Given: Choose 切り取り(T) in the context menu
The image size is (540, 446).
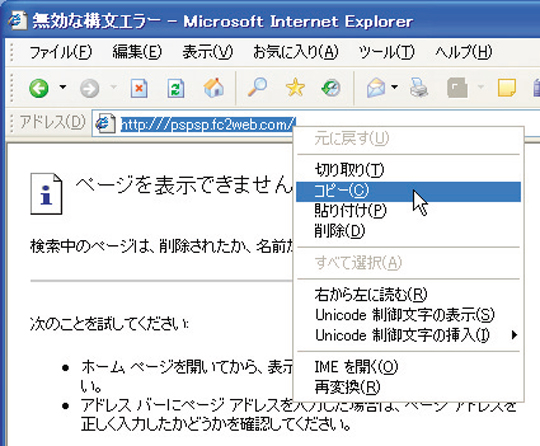Looking at the screenshot, I should (x=408, y=170).
